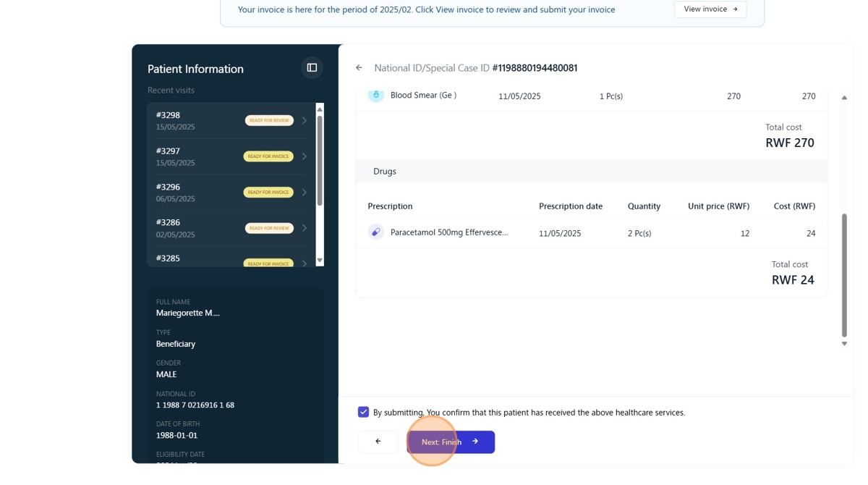Screen dimensions: 868x485
Task: Click the previous step arrow button
Action: point(378,442)
